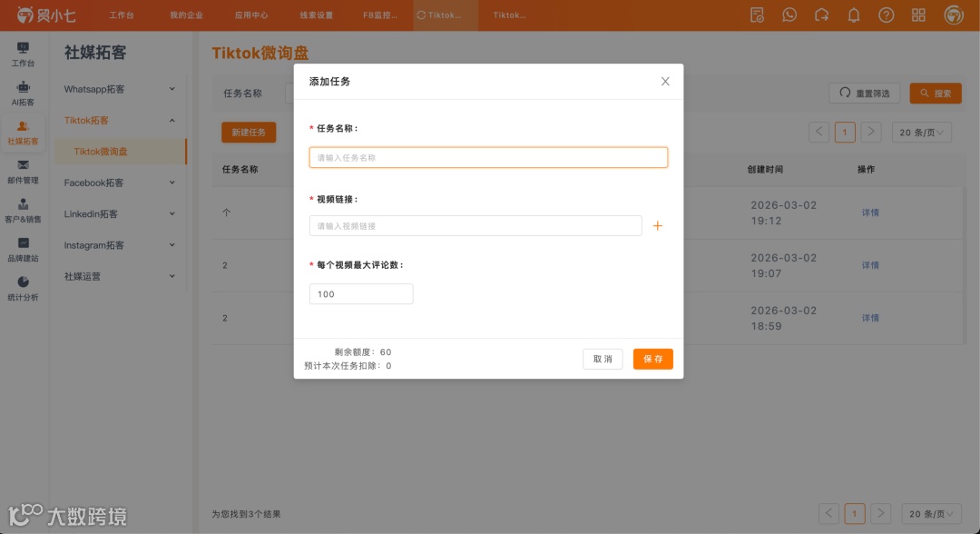Select page 1 in bottom pagination

tap(855, 513)
